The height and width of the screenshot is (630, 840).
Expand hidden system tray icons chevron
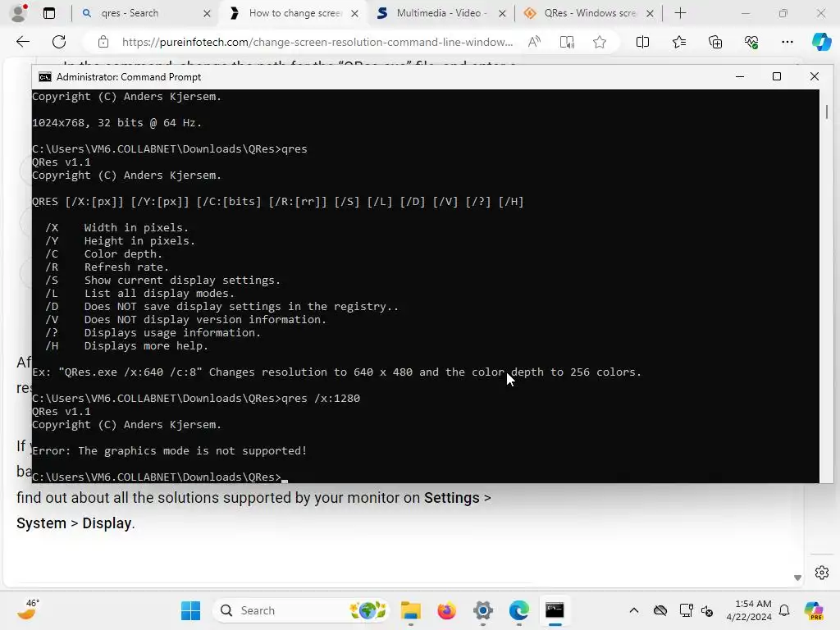pos(634,610)
